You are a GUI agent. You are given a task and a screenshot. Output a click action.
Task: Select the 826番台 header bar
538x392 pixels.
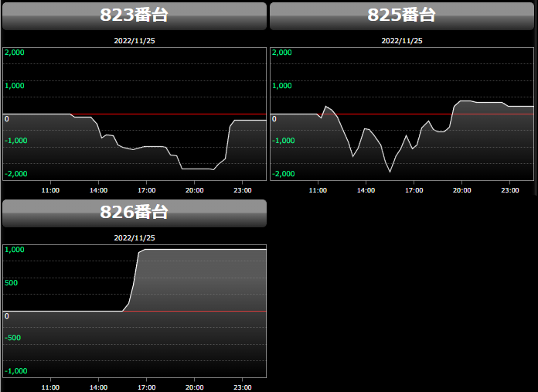pos(134,213)
